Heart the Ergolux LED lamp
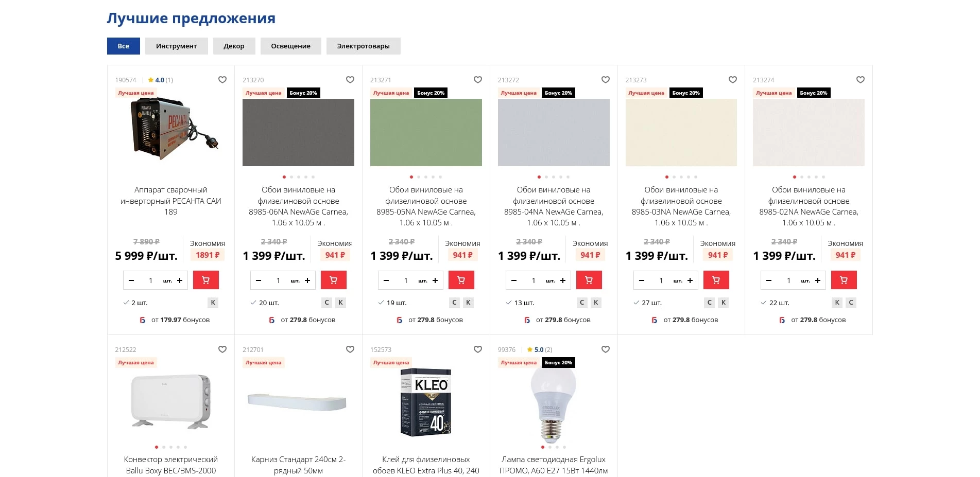The image size is (980, 477). [x=605, y=349]
